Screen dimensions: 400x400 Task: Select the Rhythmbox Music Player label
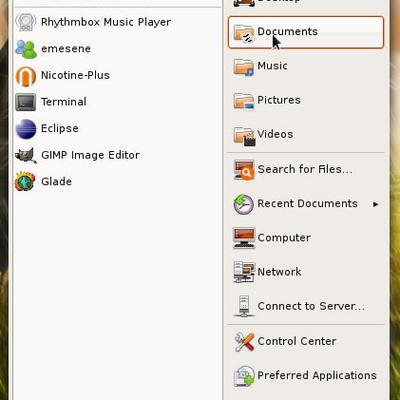106,22
